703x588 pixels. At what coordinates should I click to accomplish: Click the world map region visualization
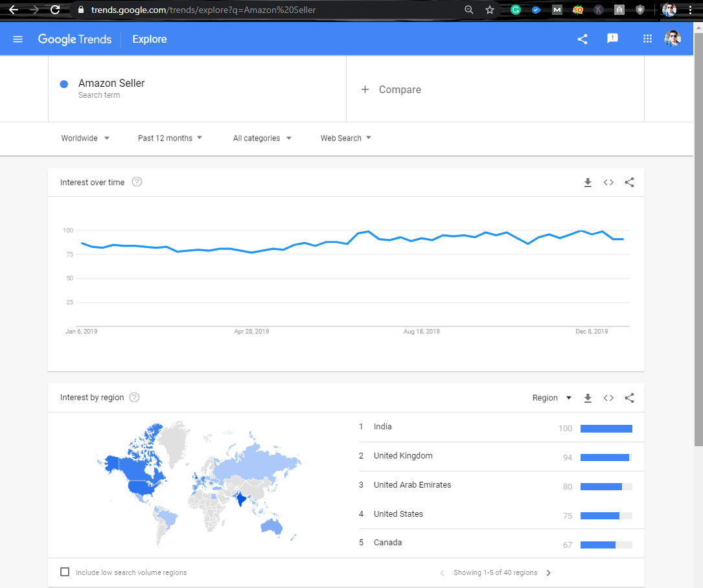tap(199, 484)
